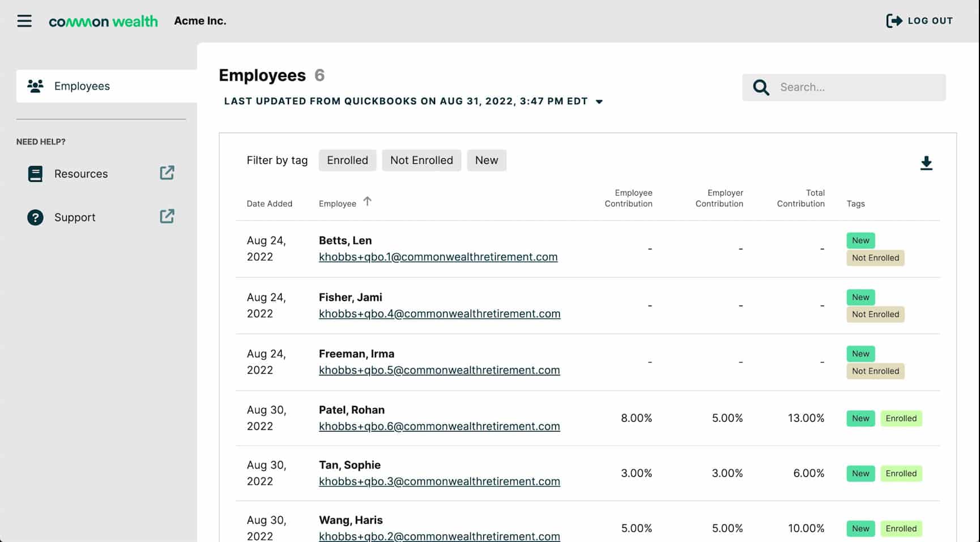Download the employee list
The width and height of the screenshot is (980, 542).
coord(926,163)
